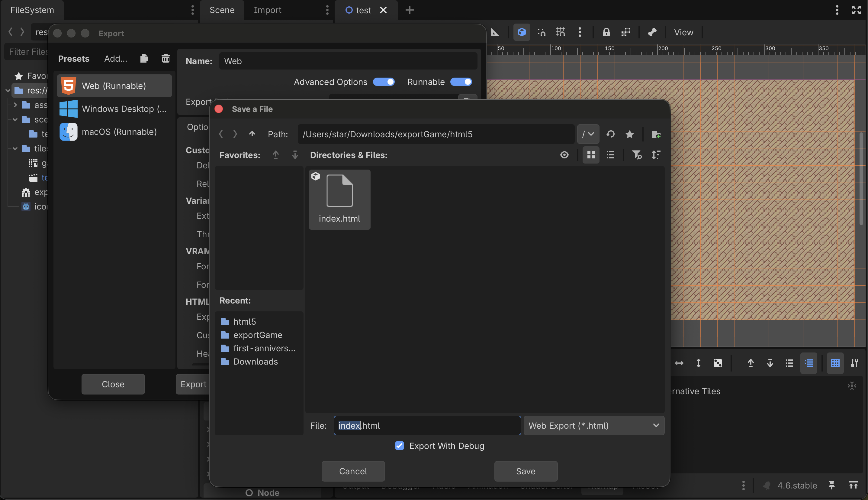Refresh the file list

[x=610, y=134]
